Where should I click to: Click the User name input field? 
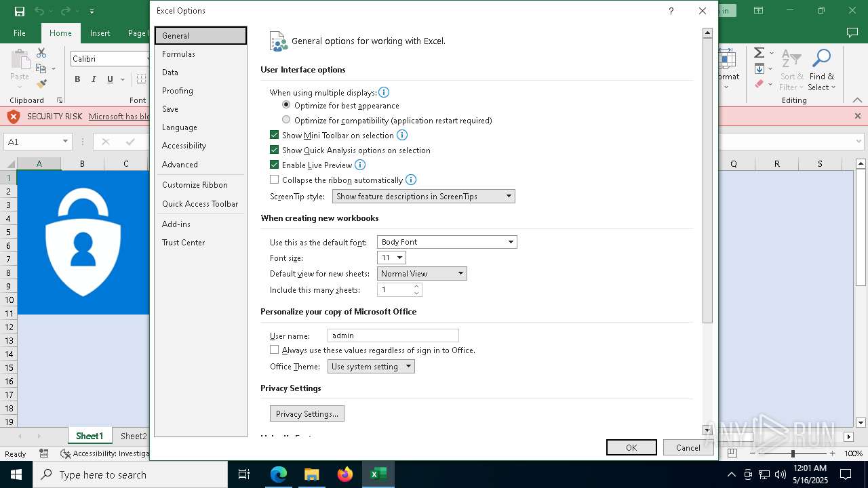393,335
